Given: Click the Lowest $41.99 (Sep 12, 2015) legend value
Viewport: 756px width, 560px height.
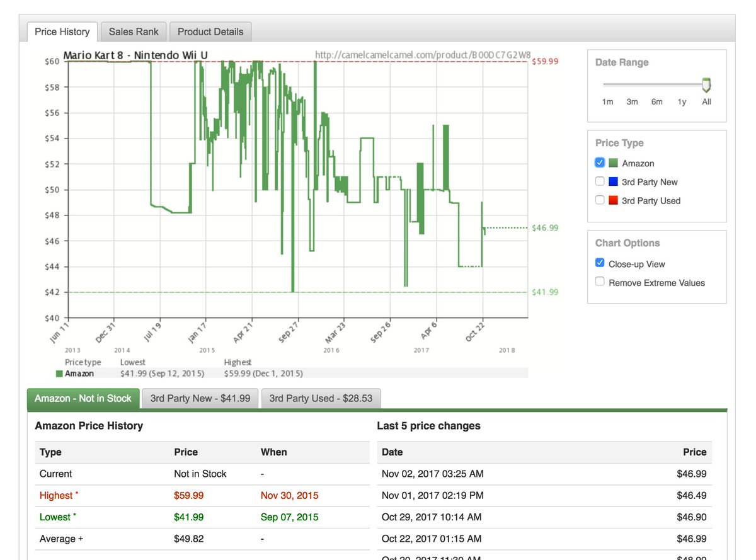Looking at the screenshot, I should tap(162, 374).
